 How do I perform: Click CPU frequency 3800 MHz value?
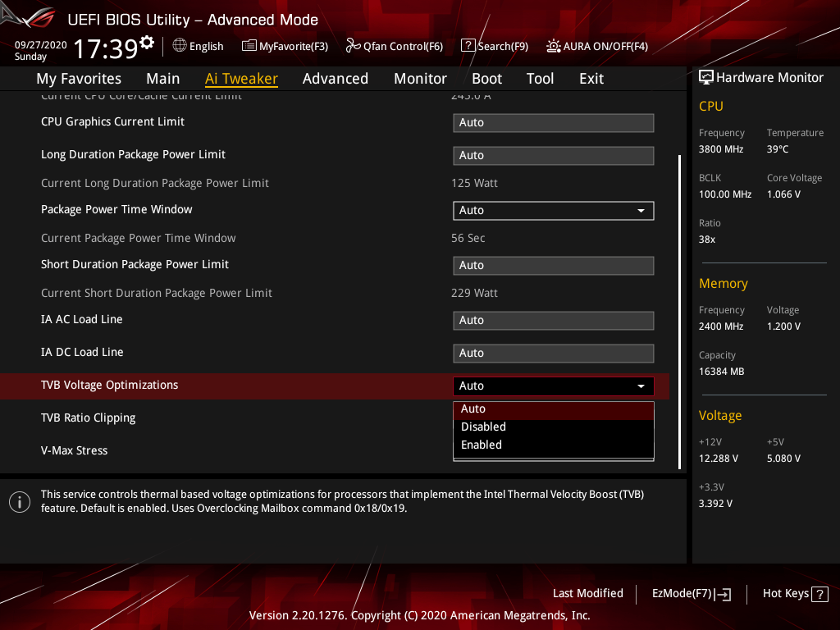(x=720, y=149)
